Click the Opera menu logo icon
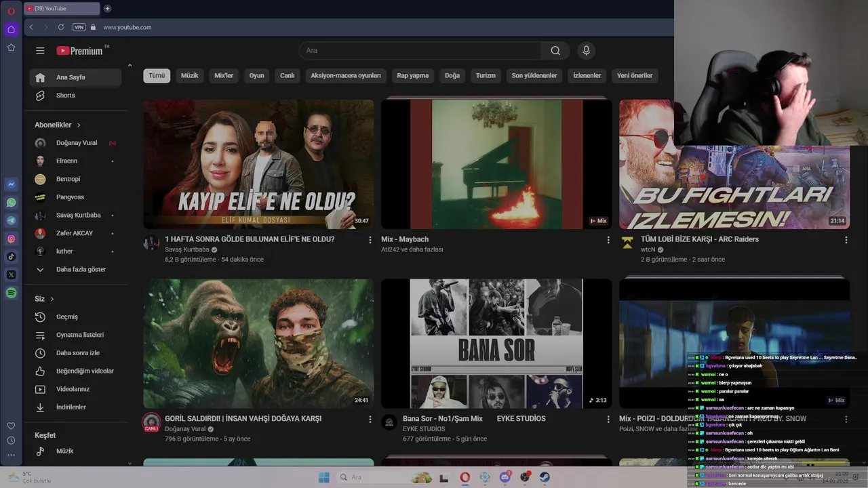The height and width of the screenshot is (488, 868). click(x=11, y=11)
